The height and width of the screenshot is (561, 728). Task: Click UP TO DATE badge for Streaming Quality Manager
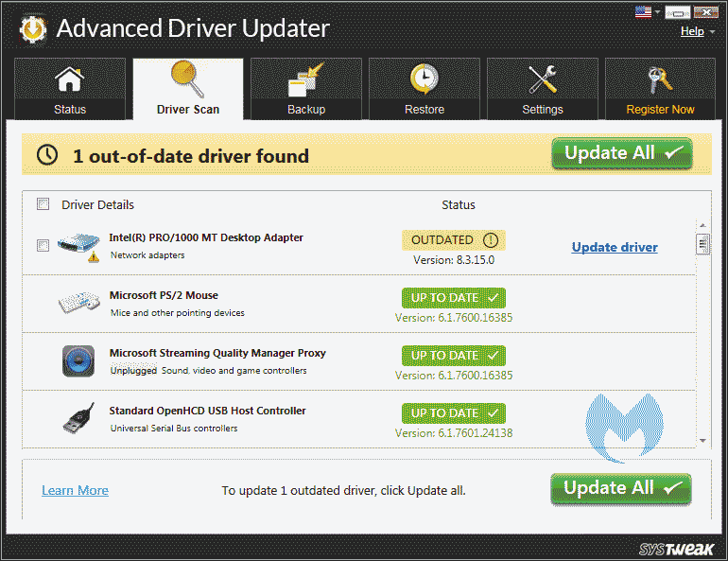tap(454, 356)
